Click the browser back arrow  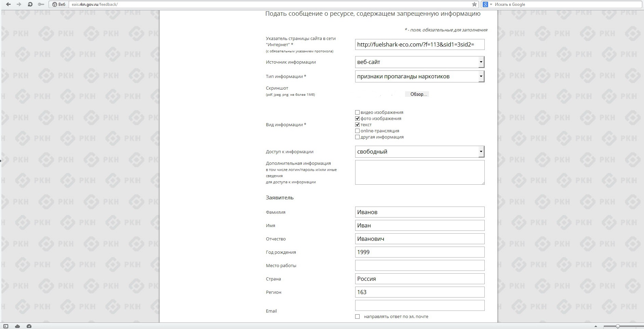[8, 4]
